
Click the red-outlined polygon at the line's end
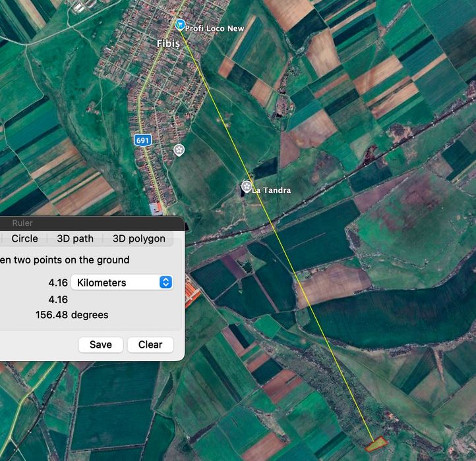(376, 445)
